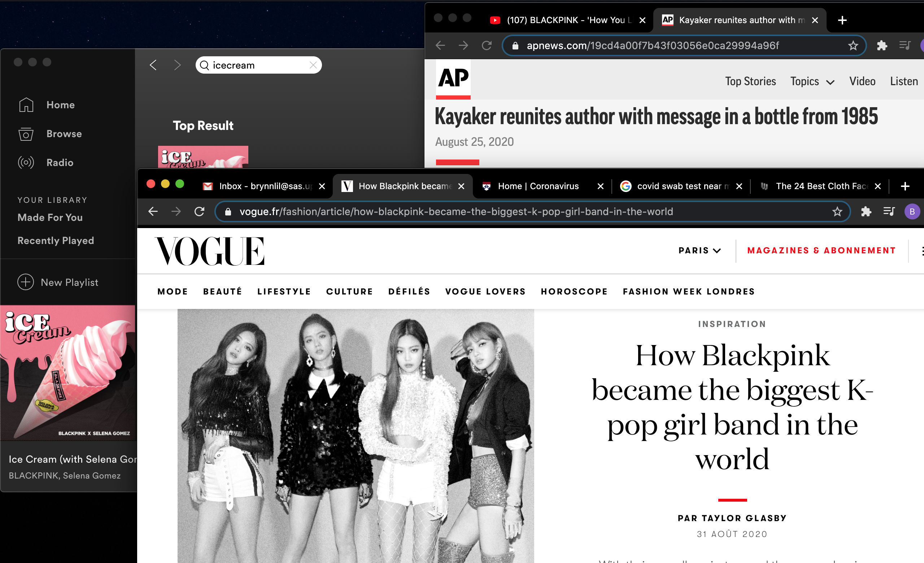Go back in Spotify navigation

(x=153, y=65)
